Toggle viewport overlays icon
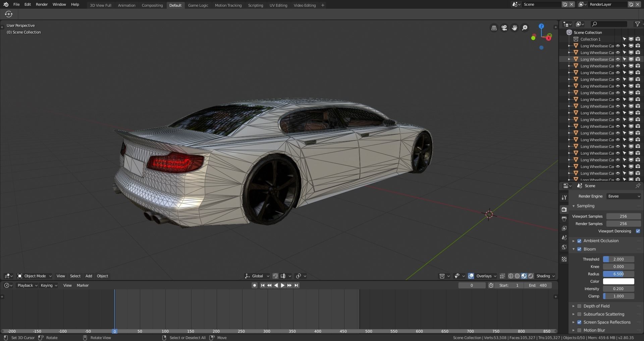Screen dimensions: 644x341 click(471, 276)
